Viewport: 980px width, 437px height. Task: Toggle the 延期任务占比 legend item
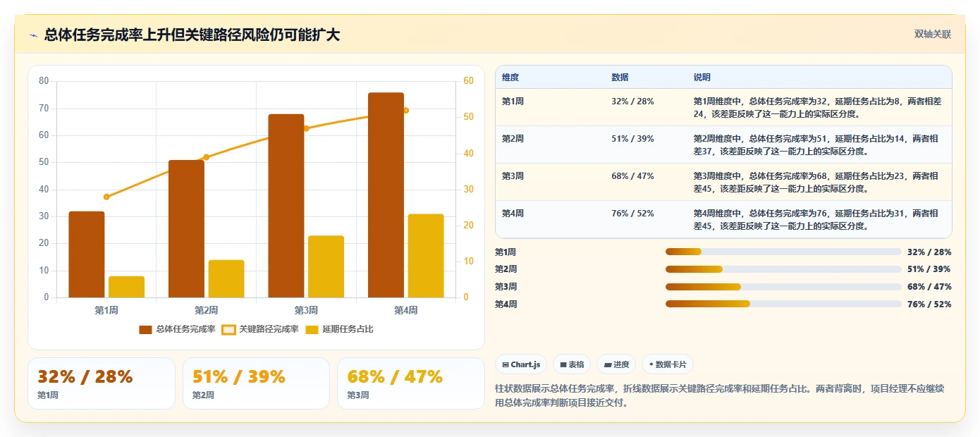coord(339,329)
